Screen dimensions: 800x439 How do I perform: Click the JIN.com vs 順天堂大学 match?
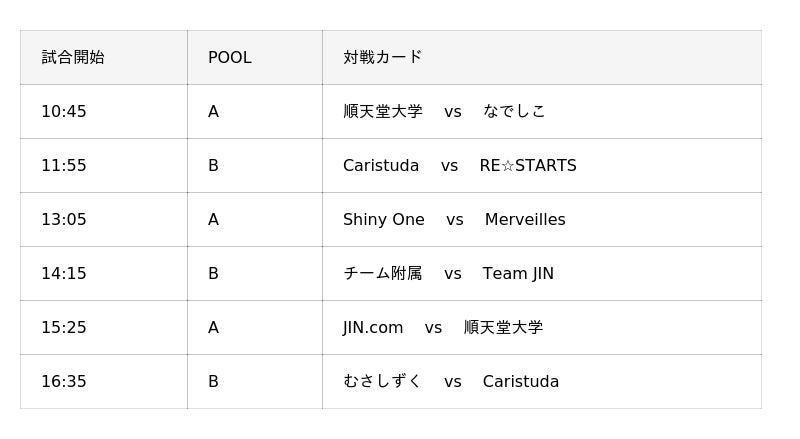pyautogui.click(x=443, y=328)
